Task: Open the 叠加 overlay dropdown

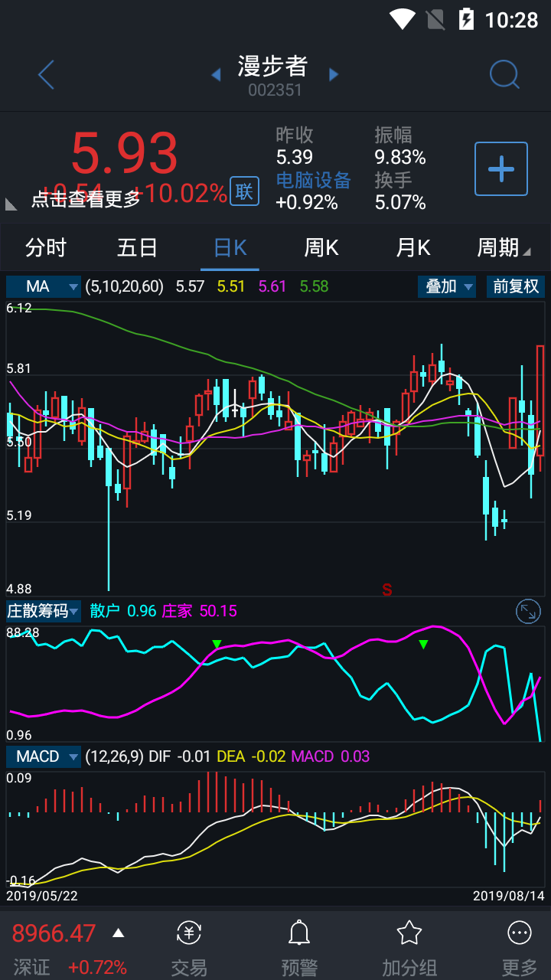Action: (447, 286)
